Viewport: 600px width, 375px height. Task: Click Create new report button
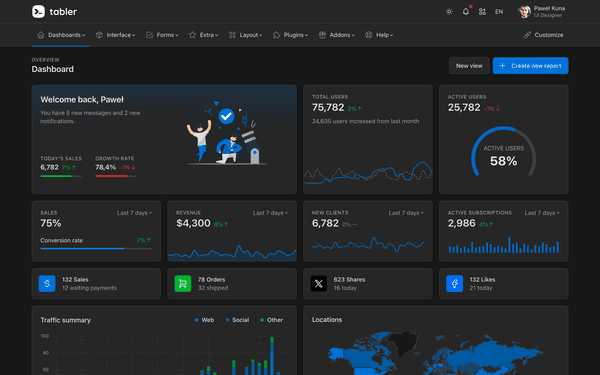point(530,66)
